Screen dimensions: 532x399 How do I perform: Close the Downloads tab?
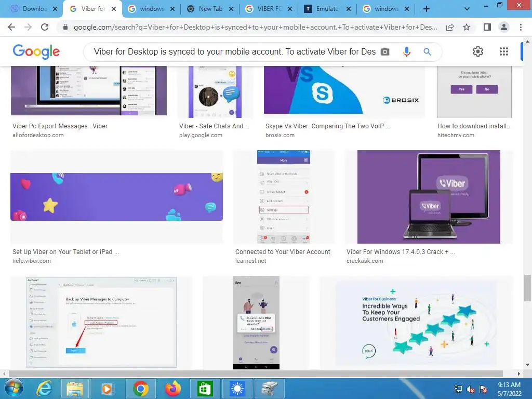55,9
